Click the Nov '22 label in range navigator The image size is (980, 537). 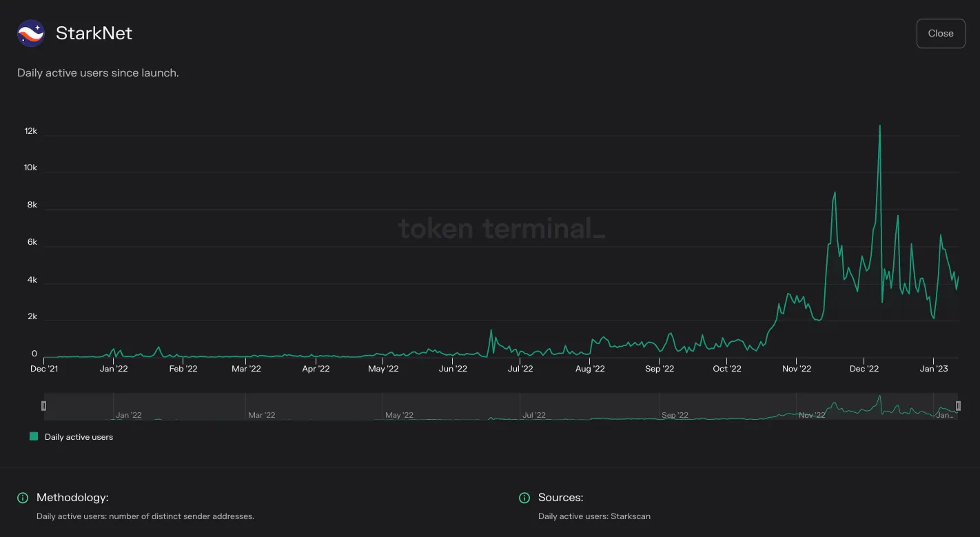coord(812,415)
